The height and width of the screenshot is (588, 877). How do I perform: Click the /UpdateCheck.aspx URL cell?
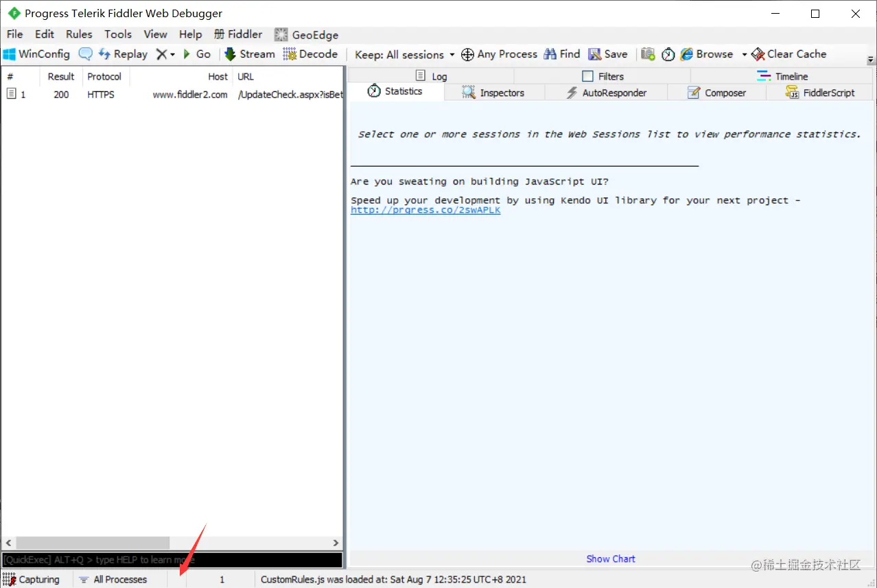click(290, 95)
